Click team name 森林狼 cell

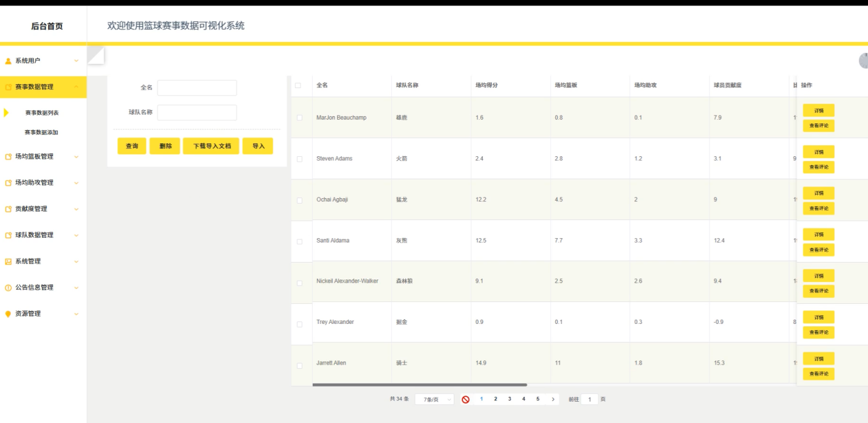[x=404, y=281]
